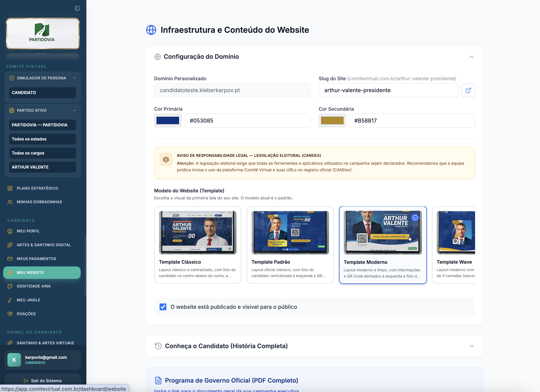Image resolution: width=540 pixels, height=392 pixels.
Task: Click the Minhas Dobradinhas people icon
Action: pyautogui.click(x=10, y=202)
